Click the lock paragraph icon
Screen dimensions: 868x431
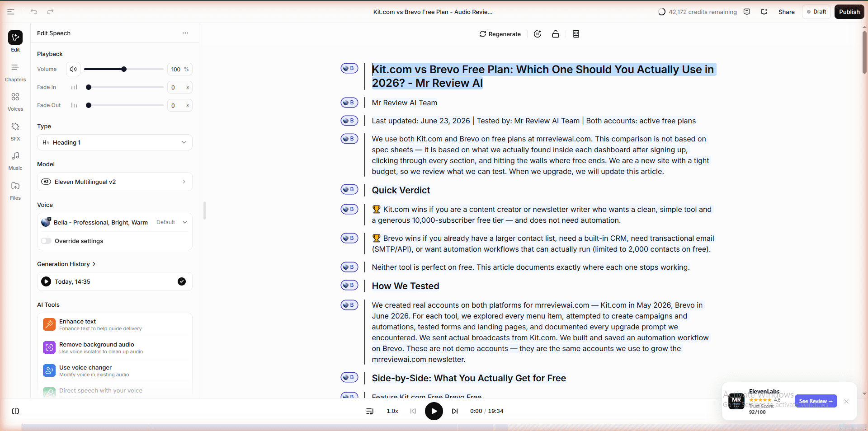(556, 34)
